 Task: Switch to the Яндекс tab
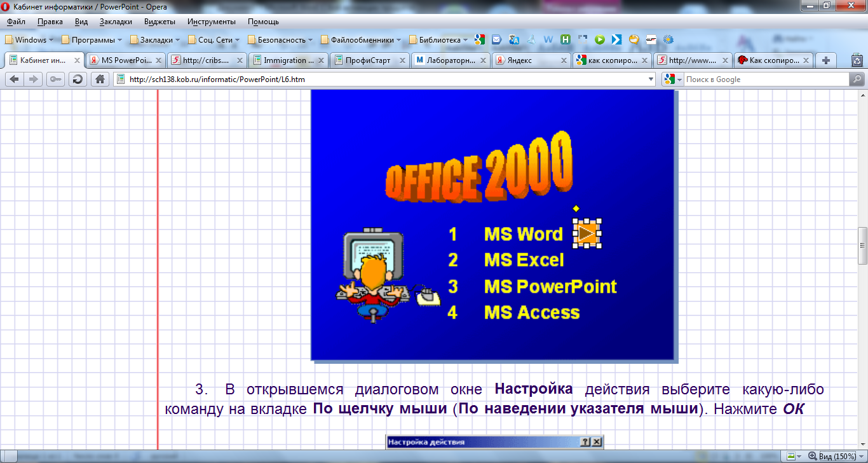pos(532,60)
